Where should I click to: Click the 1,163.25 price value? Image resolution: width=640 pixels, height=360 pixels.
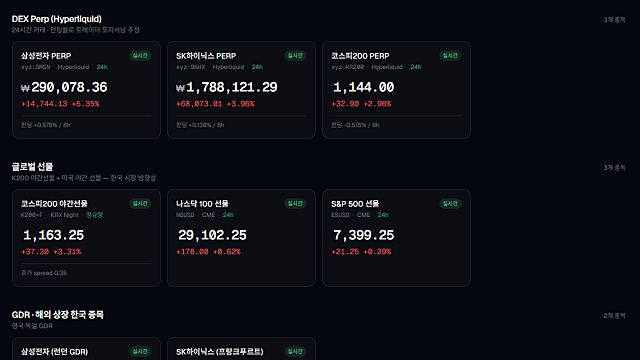click(x=53, y=235)
